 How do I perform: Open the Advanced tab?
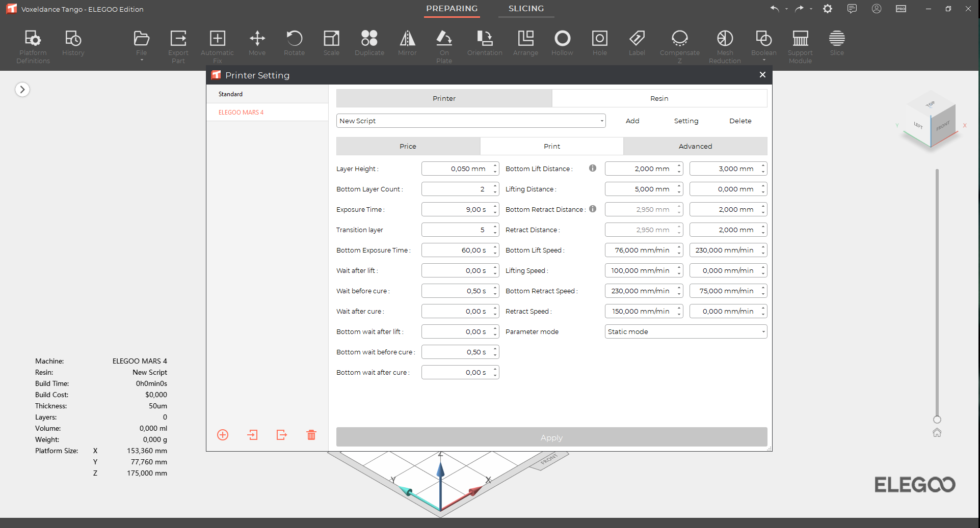696,146
